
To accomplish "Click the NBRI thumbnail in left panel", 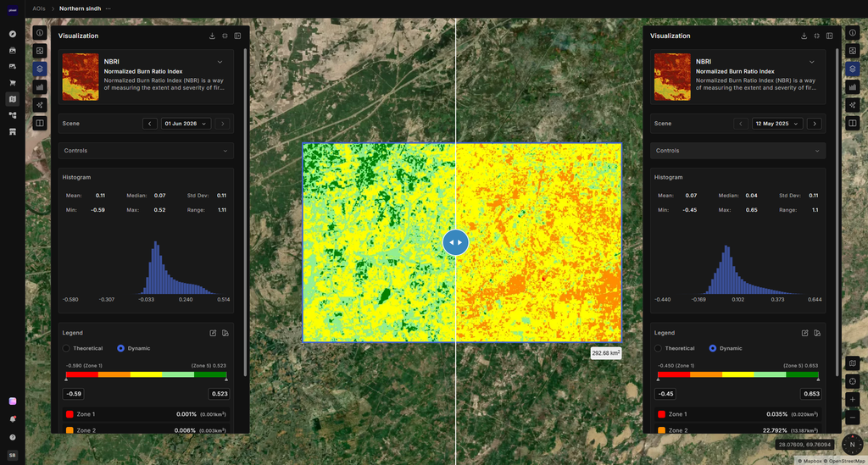I will click(81, 77).
